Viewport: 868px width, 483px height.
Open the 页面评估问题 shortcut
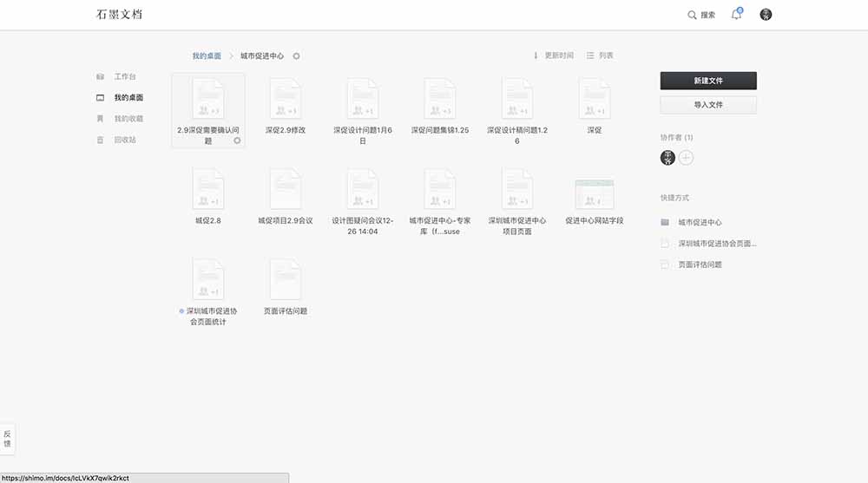[x=700, y=264]
